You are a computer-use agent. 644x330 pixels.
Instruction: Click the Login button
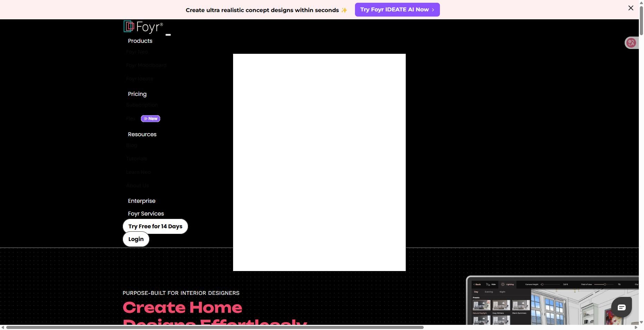tap(136, 239)
